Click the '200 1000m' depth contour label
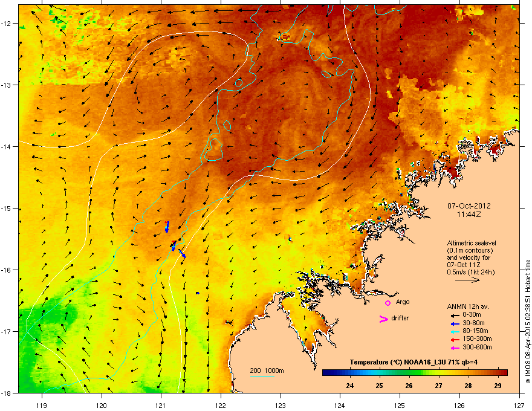Image resolution: width=532 pixels, height=411 pixels. point(267,371)
